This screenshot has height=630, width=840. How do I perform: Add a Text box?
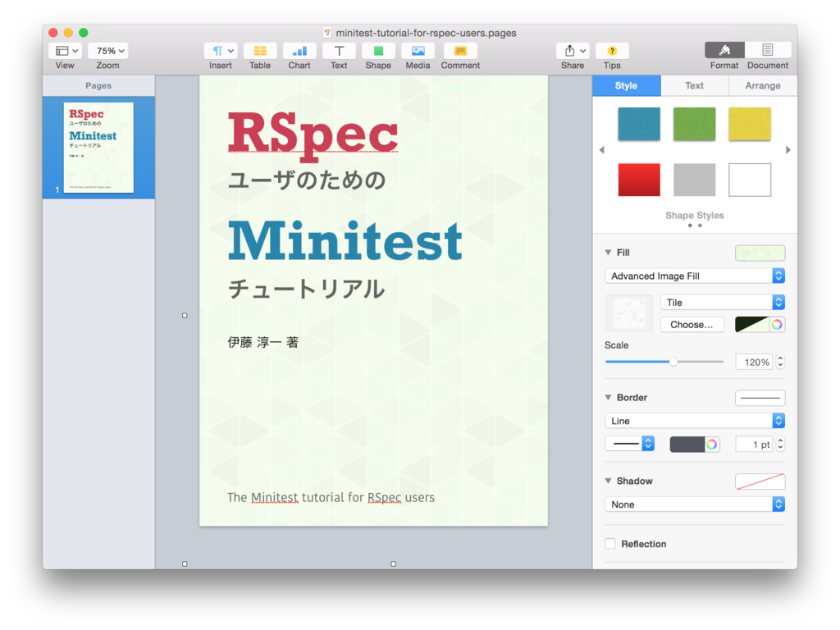click(x=339, y=51)
